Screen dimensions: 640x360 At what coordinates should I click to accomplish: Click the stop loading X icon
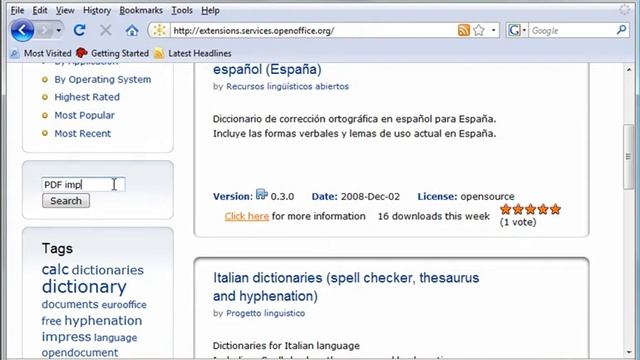106,30
